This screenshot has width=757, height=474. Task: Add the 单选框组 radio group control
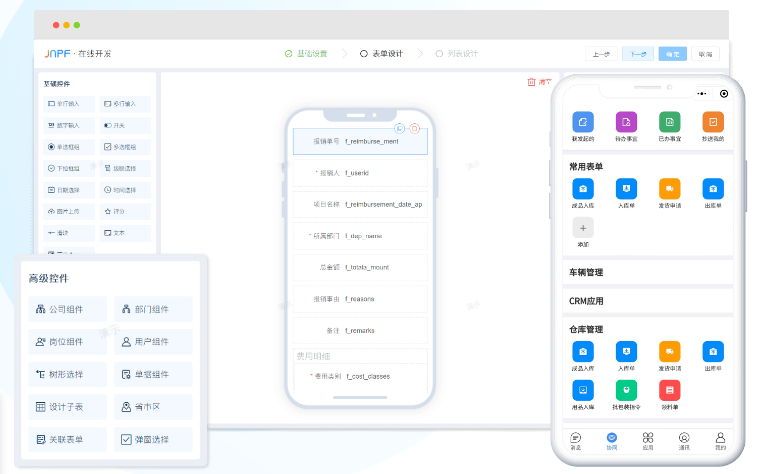click(69, 147)
